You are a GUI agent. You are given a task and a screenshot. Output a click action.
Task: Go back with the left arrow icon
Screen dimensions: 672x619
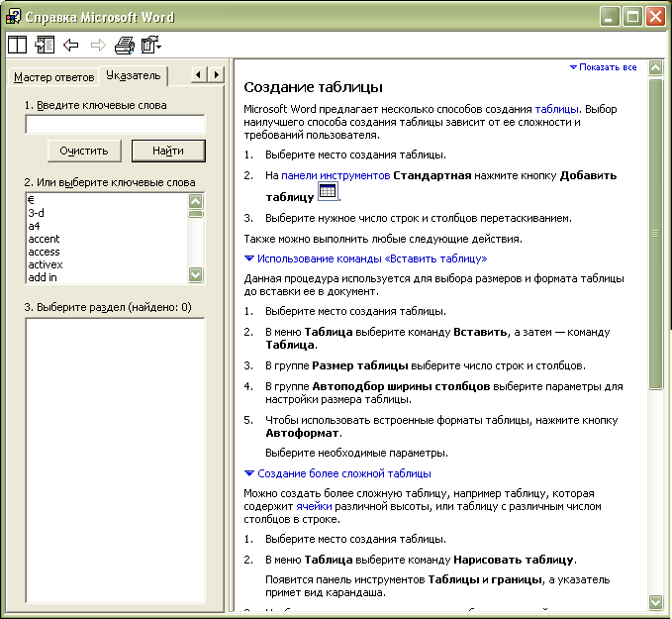point(70,45)
